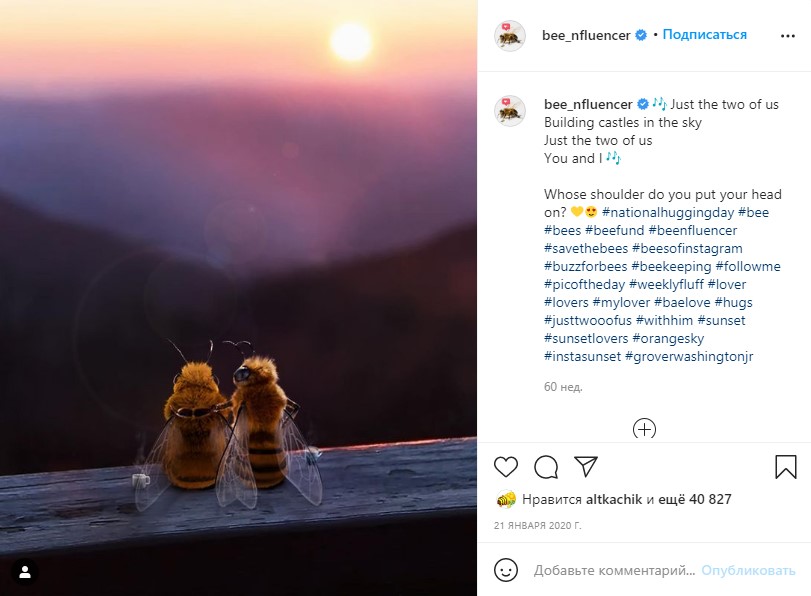The height and width of the screenshot is (596, 811).
Task: Open the three-dot more options menu
Action: 787,35
